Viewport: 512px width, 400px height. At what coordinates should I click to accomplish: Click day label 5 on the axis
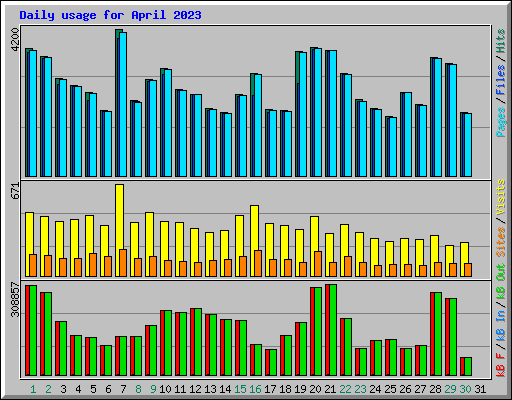[x=93, y=389]
